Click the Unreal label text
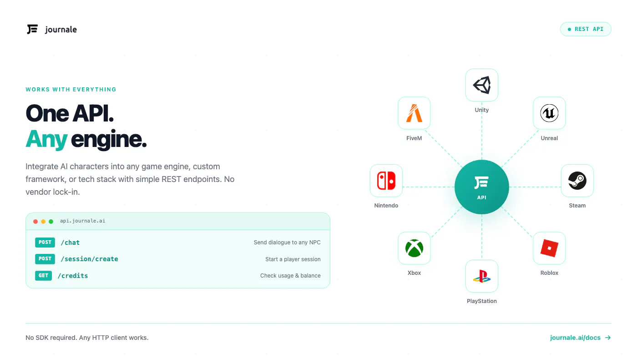This screenshot has width=637, height=364. (549, 138)
